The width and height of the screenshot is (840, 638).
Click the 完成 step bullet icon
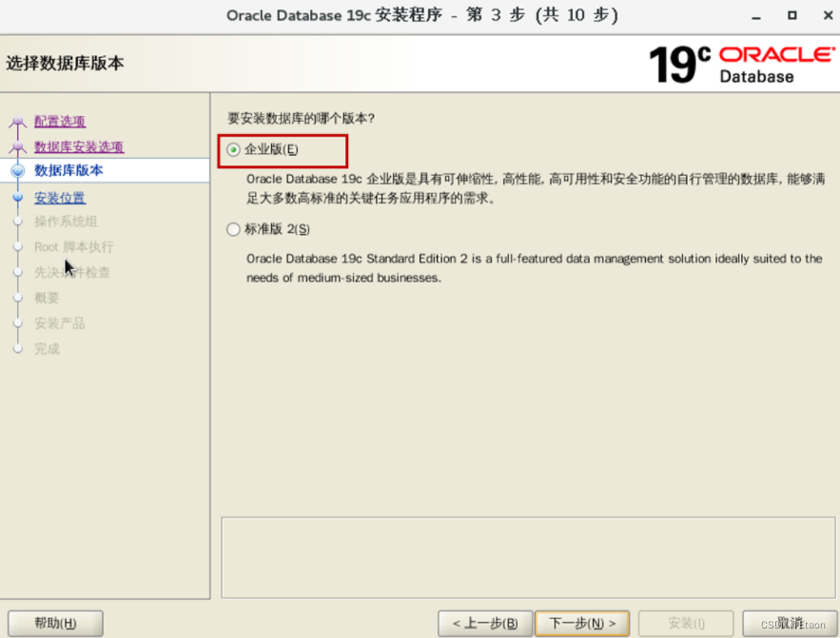point(18,348)
